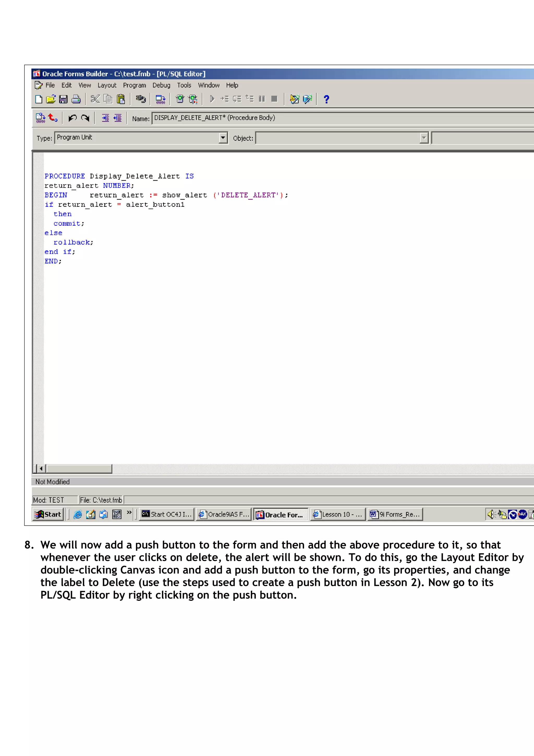Viewport: 534px width, 756px height.
Task: Open the Program menu
Action: click(135, 85)
